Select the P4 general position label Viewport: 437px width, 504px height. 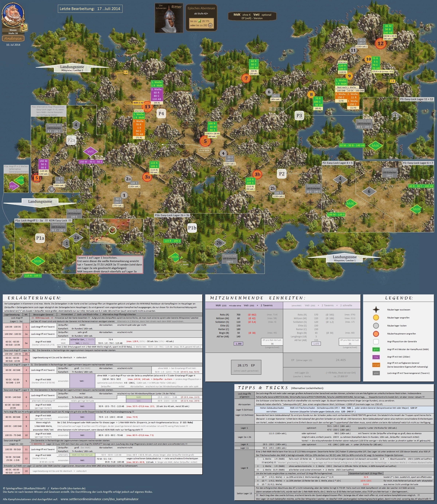pyautogui.click(x=161, y=113)
